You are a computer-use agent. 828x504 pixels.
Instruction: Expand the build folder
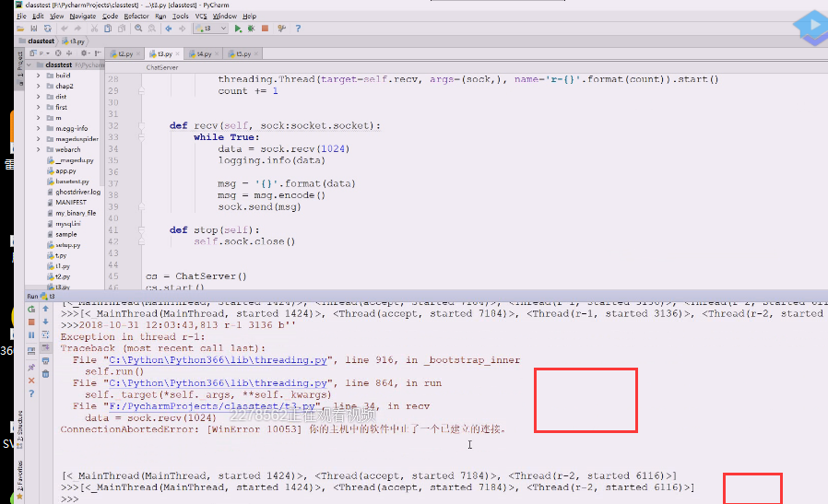tap(38, 76)
